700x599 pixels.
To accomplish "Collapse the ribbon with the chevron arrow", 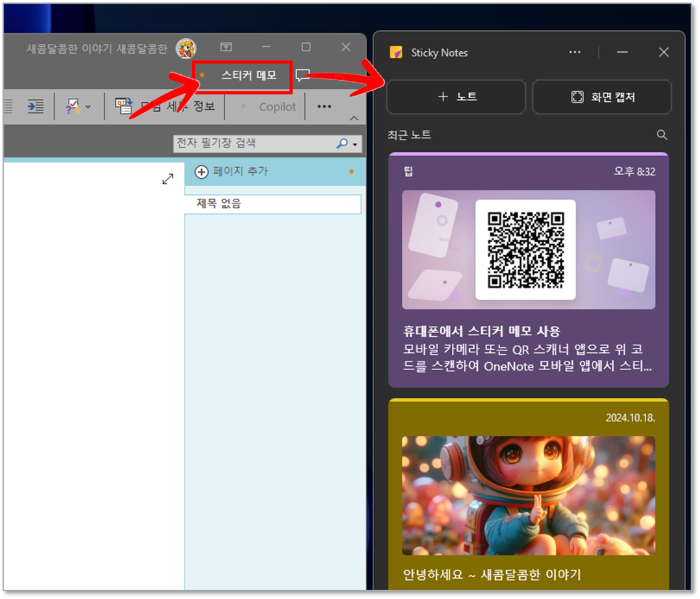I will tap(354, 118).
